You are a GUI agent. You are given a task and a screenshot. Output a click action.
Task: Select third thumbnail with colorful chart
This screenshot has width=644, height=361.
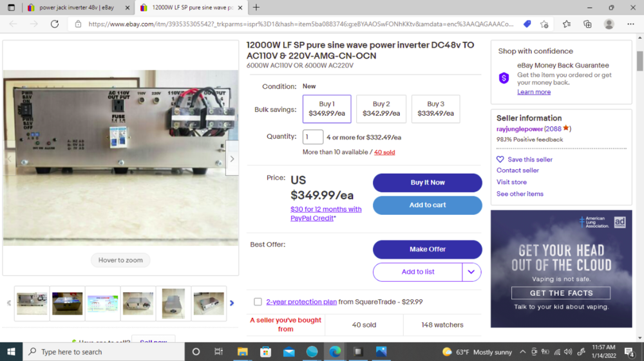pyautogui.click(x=102, y=304)
